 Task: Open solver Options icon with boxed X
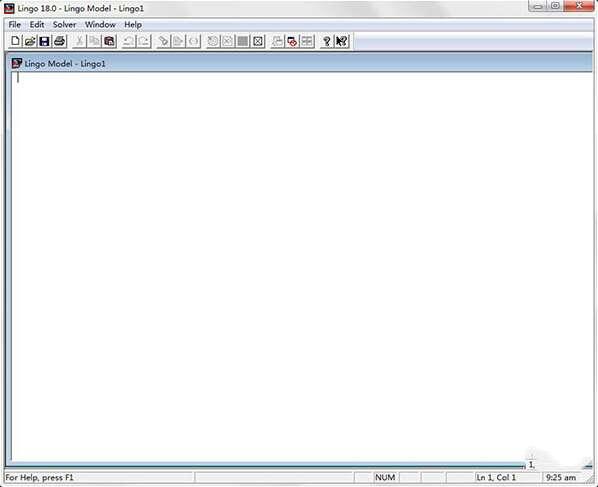point(258,41)
